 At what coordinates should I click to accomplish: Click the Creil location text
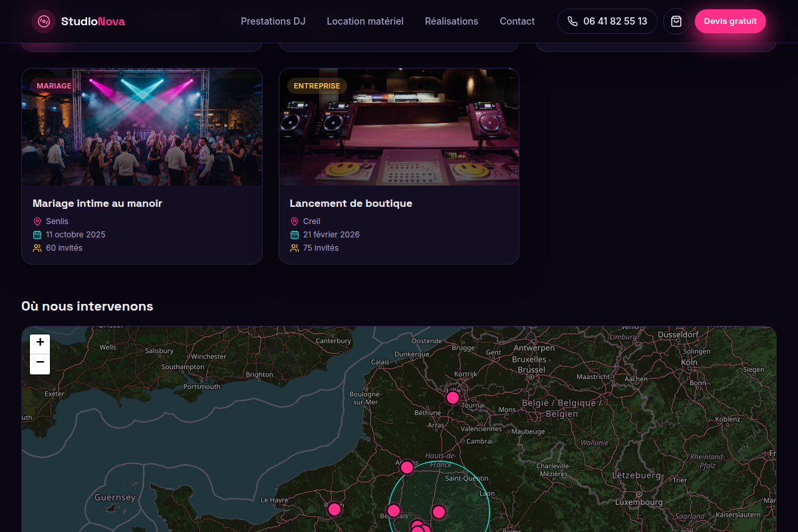(x=312, y=221)
